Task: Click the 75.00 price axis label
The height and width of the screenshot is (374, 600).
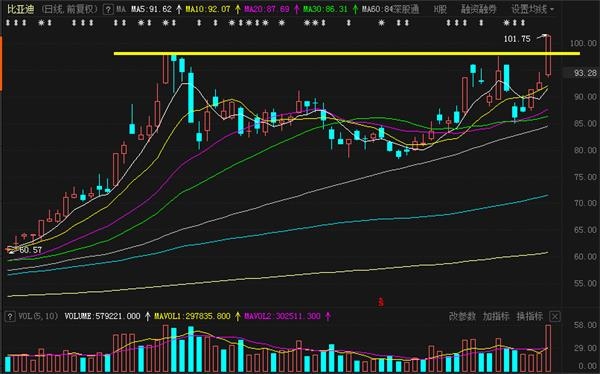Action: pos(585,177)
